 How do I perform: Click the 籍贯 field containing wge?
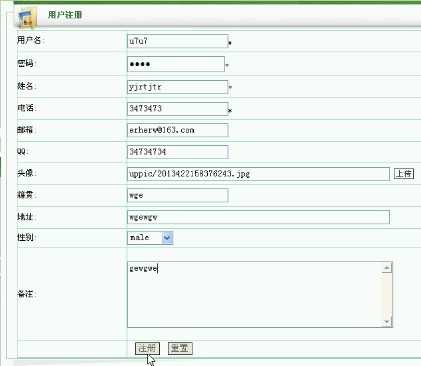(178, 195)
